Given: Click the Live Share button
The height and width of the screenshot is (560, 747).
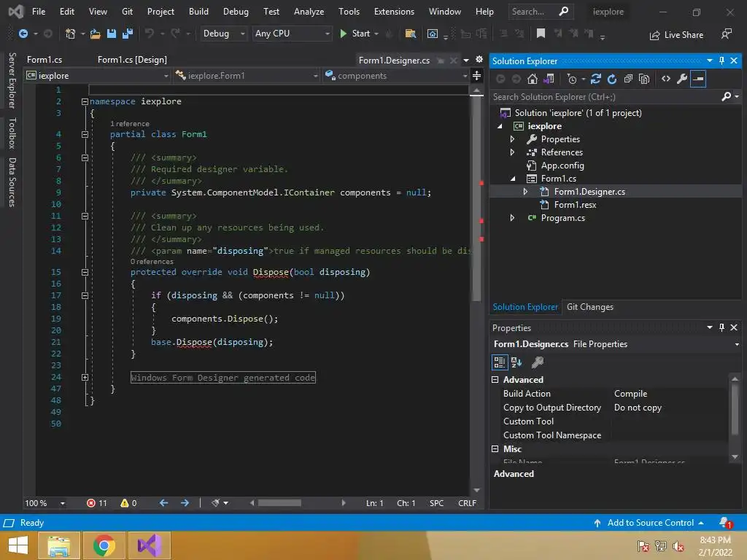Looking at the screenshot, I should pyautogui.click(x=676, y=35).
